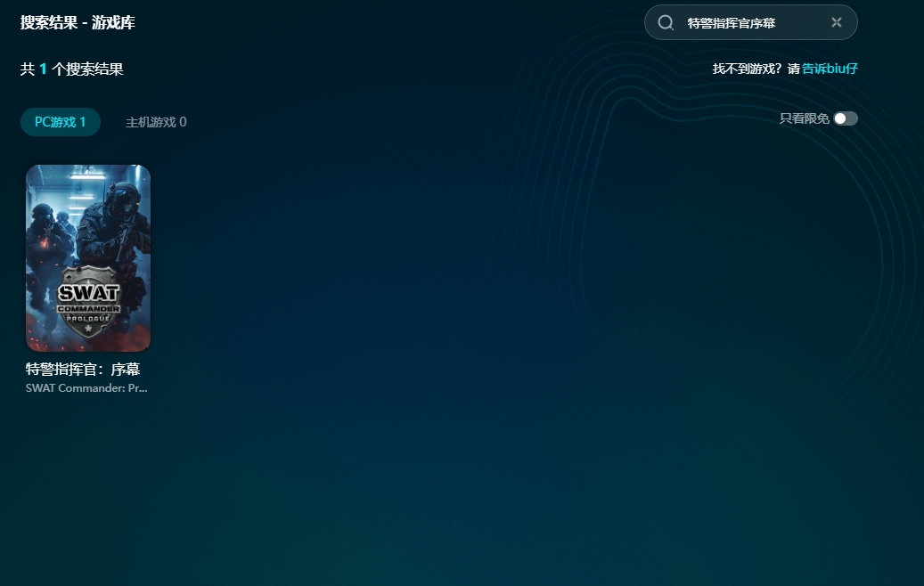The image size is (924, 586).
Task: Open the 告诉biu仔 link
Action: (x=830, y=69)
